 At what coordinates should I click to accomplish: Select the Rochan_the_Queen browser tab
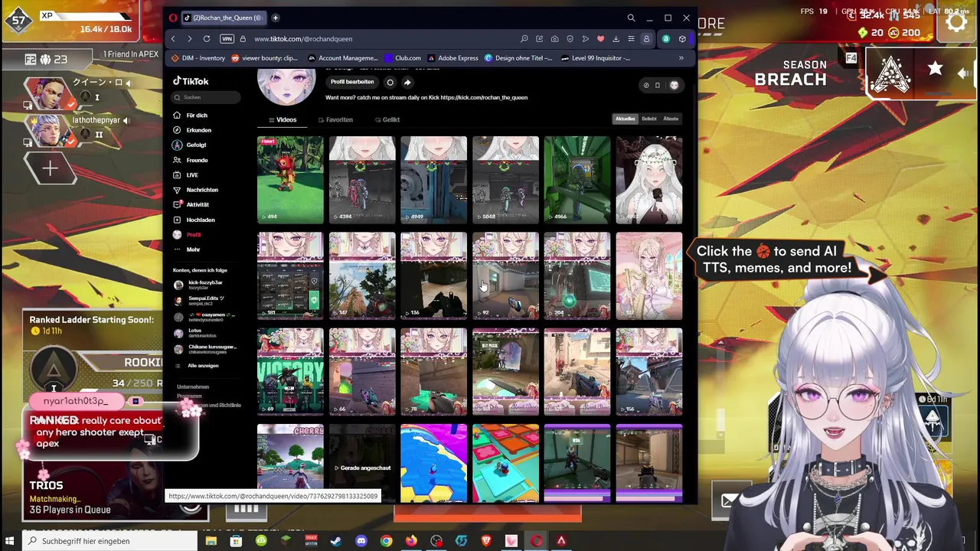coord(224,18)
